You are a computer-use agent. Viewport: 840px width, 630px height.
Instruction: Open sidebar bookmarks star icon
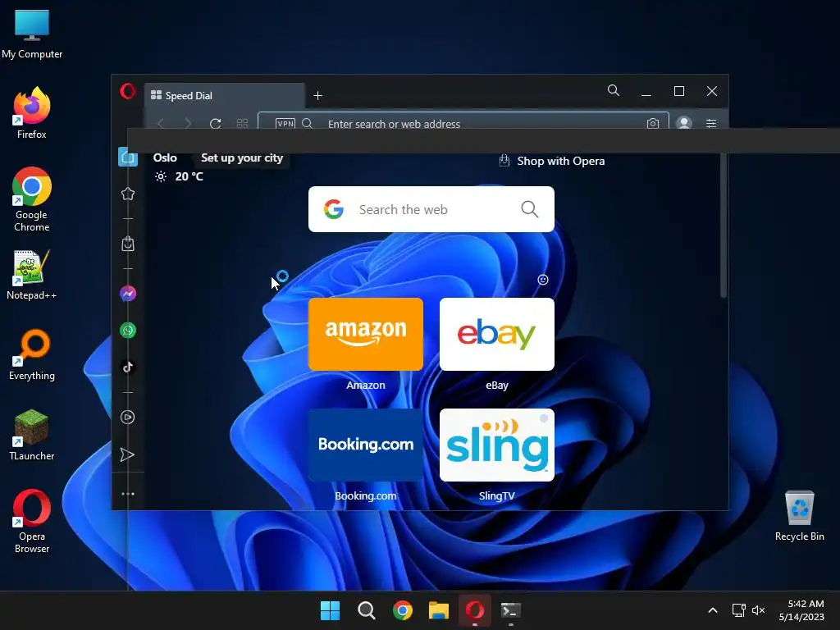coord(127,194)
